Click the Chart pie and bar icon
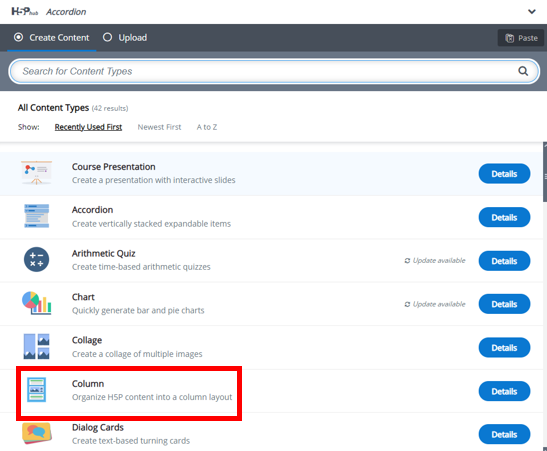547x451 pixels. point(37,303)
